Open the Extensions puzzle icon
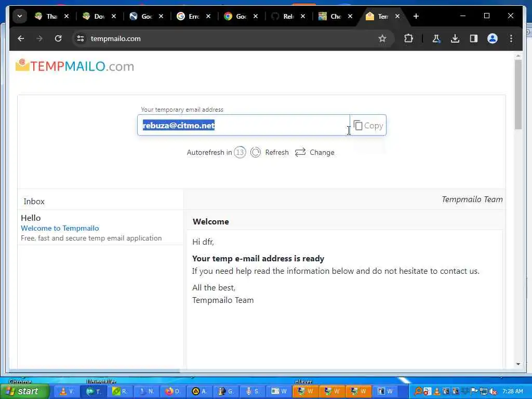This screenshot has height=399, width=532. (408, 38)
